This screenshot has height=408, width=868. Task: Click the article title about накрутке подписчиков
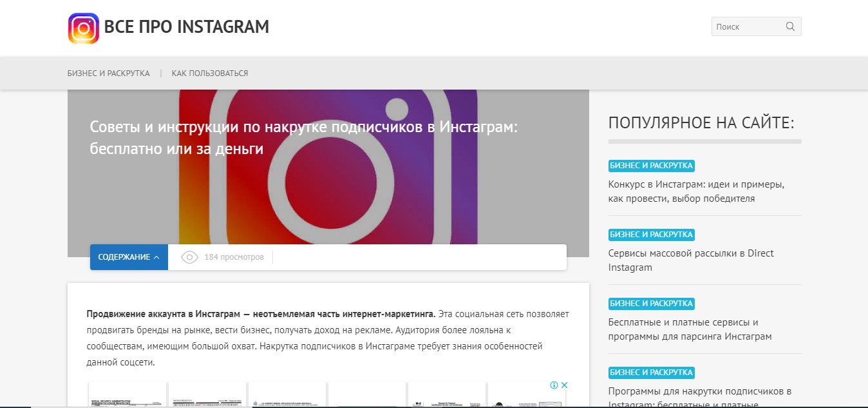[x=304, y=138]
